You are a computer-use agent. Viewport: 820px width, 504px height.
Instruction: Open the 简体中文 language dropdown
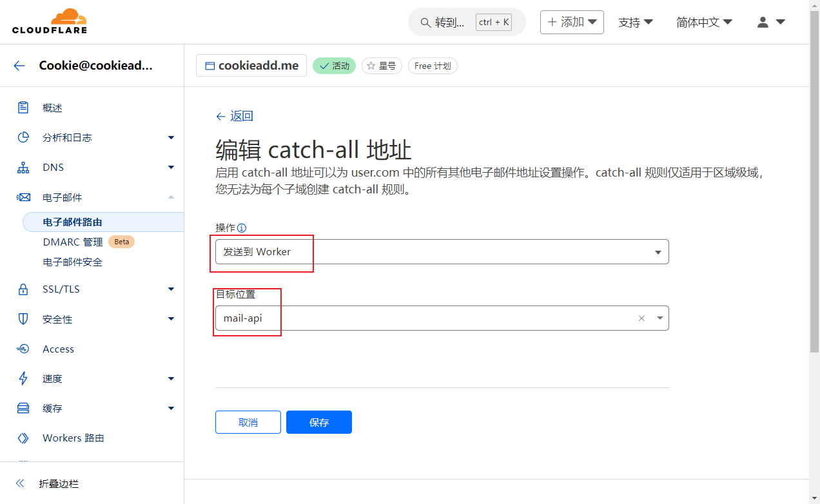tap(704, 22)
